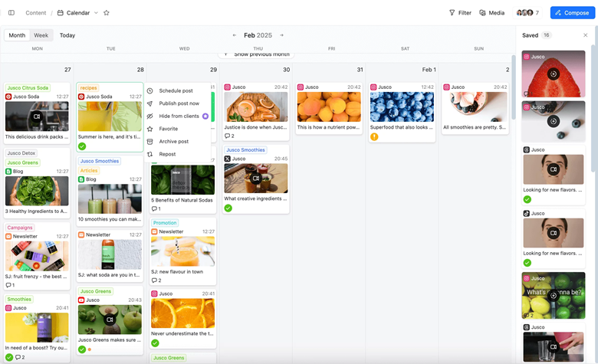Viewport: 598px width, 364px height.
Task: Expand the Calendar view dropdown
Action: pos(96,13)
